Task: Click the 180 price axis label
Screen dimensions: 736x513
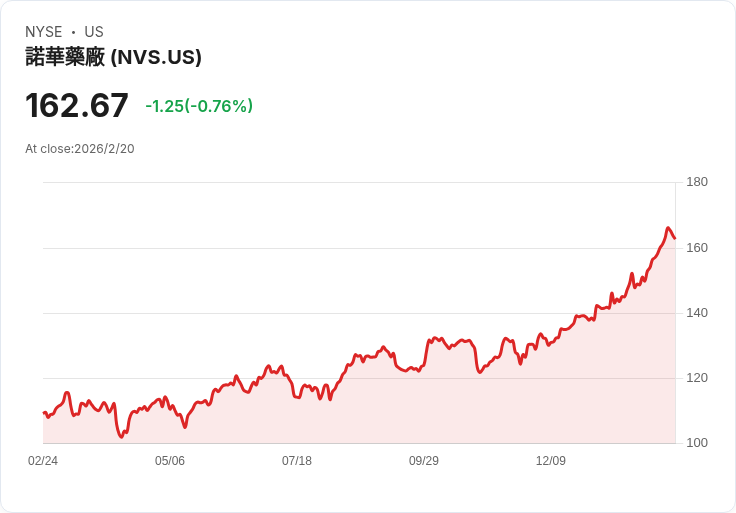Action: pyautogui.click(x=697, y=182)
